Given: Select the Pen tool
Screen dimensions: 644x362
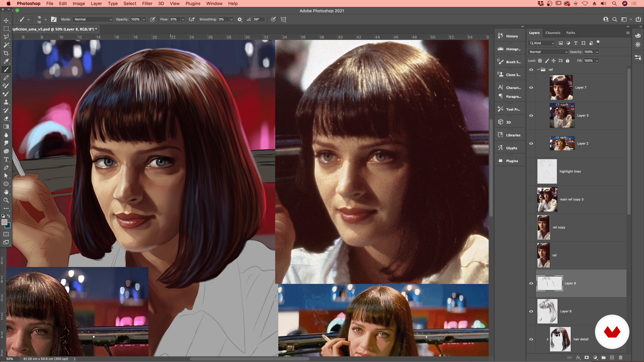Looking at the screenshot, I should click(x=6, y=168).
